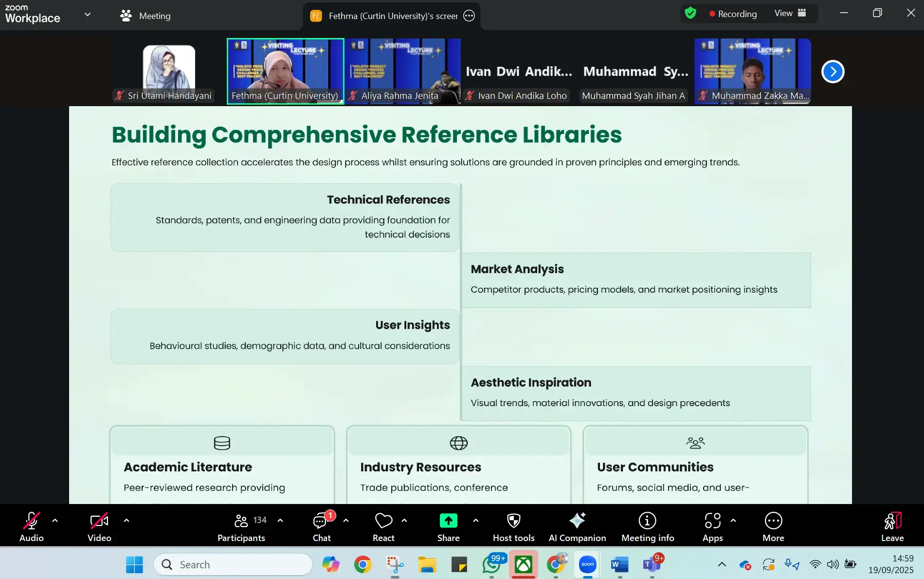Viewport: 924px width, 579px height.
Task: Click the React heart icon
Action: point(383,526)
